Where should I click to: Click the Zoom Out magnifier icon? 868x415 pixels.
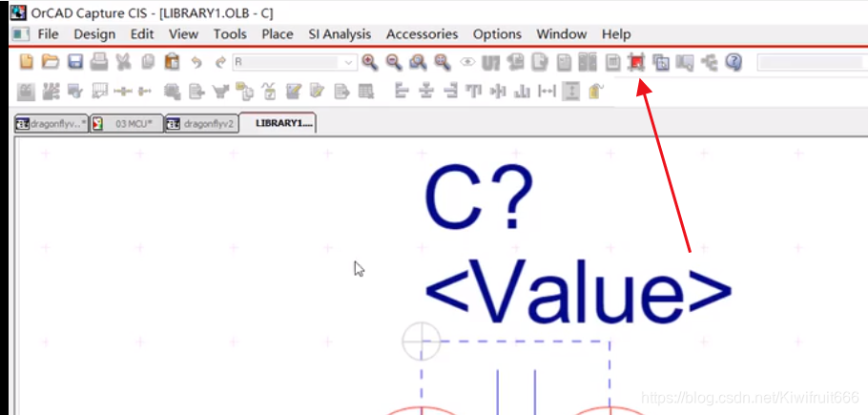point(393,62)
